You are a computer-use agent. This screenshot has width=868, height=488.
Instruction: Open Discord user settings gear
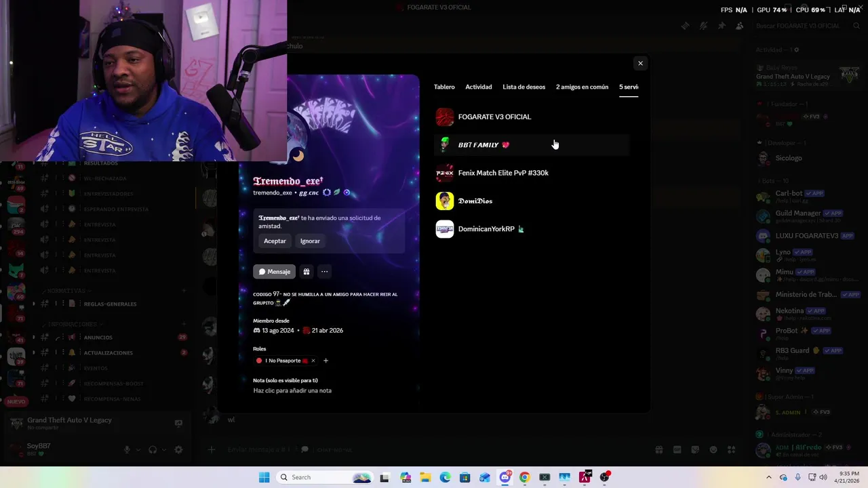click(x=178, y=449)
